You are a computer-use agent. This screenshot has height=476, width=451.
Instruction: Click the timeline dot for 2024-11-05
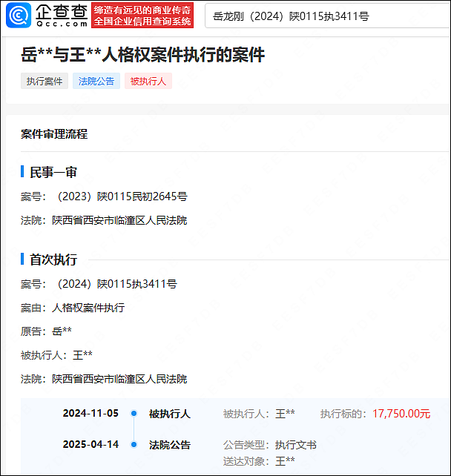pyautogui.click(x=134, y=413)
